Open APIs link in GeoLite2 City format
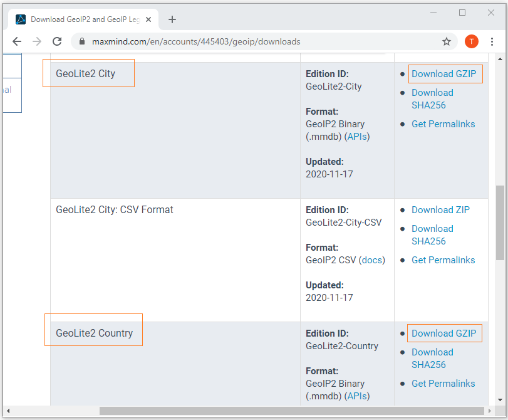Screen dimensions: 508x420 (357, 137)
